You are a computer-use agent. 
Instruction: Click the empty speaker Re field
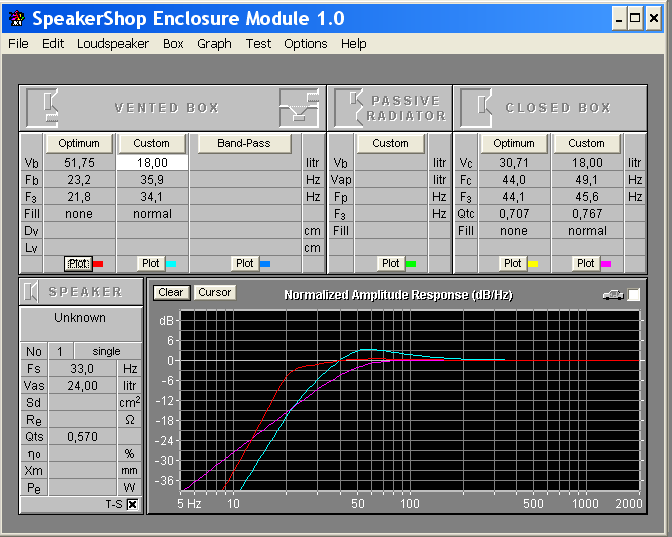point(82,420)
